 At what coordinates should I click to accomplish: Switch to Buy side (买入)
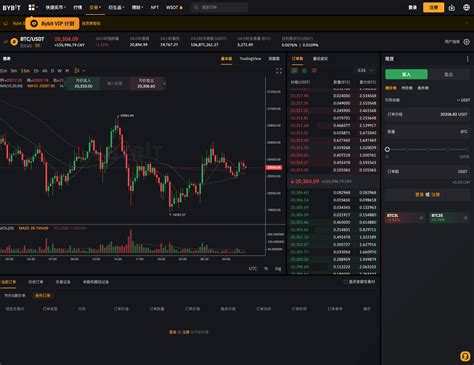click(406, 74)
